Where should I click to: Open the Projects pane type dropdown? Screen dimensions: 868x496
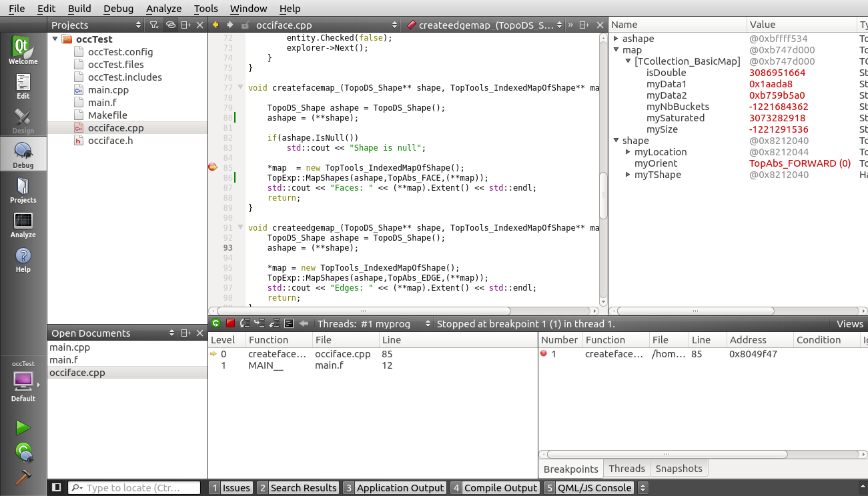(95, 25)
